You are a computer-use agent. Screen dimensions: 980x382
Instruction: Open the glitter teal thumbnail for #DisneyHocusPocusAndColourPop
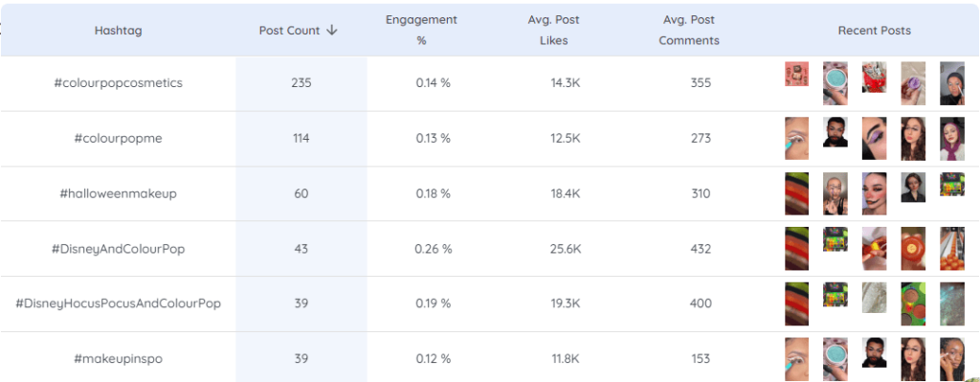click(952, 303)
